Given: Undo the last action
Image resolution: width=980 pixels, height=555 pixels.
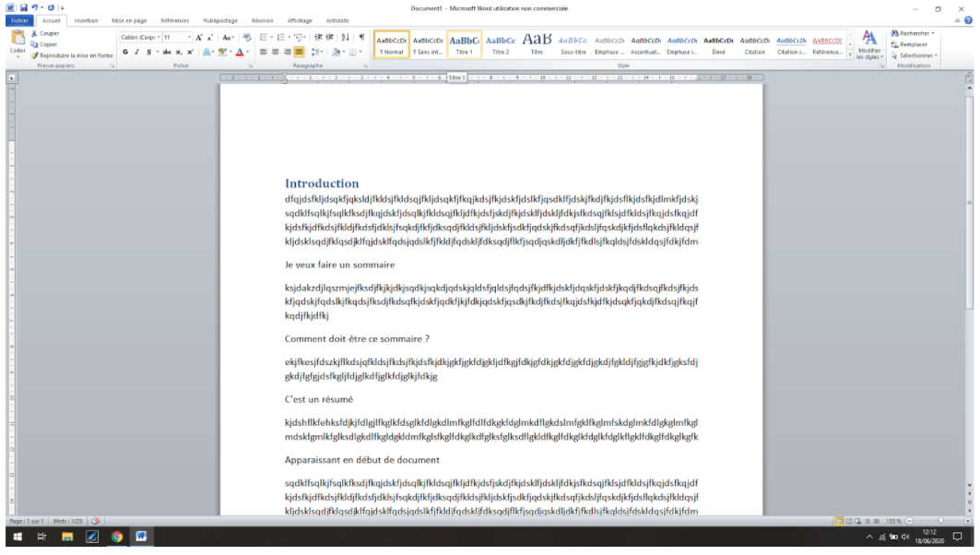Looking at the screenshot, I should click(34, 8).
